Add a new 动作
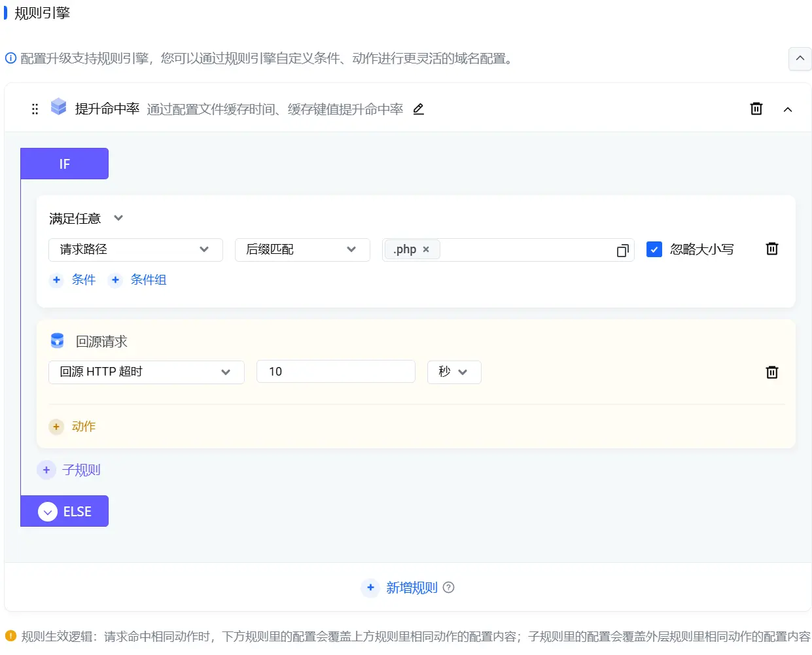Screen dimensions: 812x655 click(x=73, y=427)
